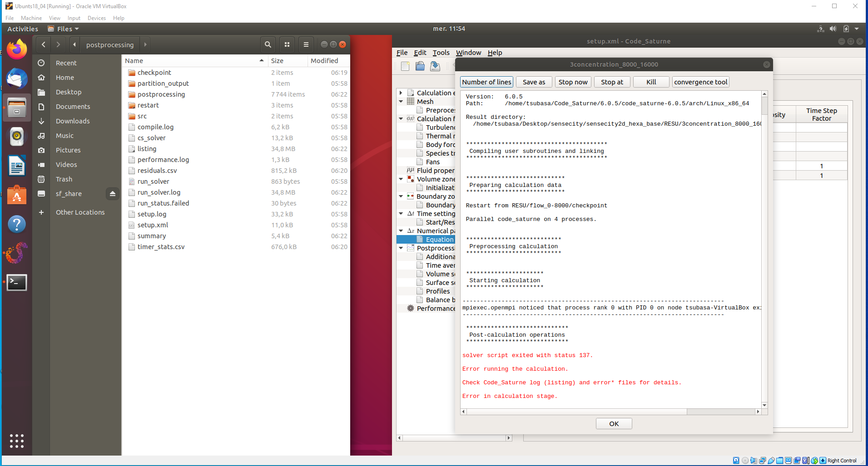Open the listing file
The height and width of the screenshot is (466, 868).
tap(147, 149)
